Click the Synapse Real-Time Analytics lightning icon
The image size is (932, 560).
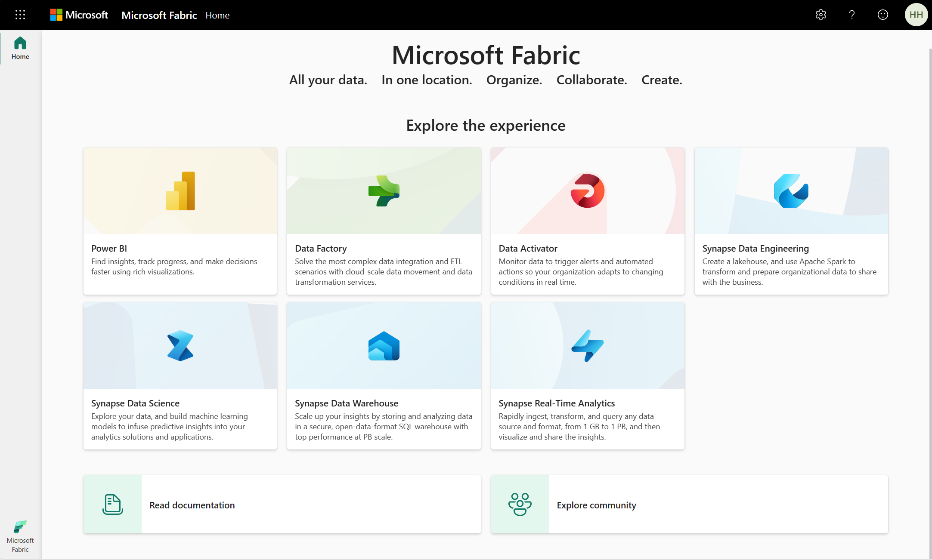588,346
